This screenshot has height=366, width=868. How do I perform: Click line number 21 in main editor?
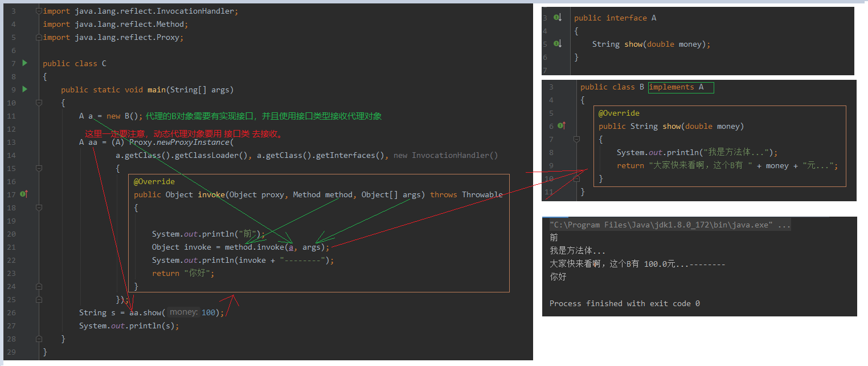pyautogui.click(x=13, y=247)
